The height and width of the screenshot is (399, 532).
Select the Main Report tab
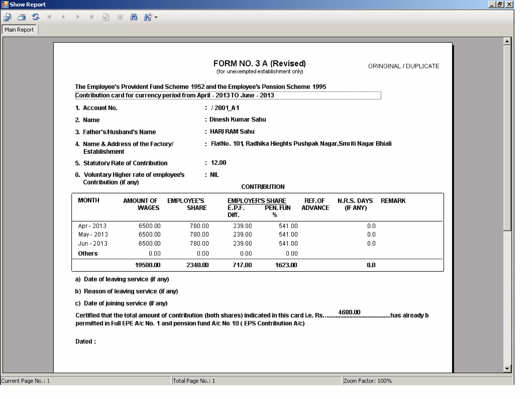[19, 30]
